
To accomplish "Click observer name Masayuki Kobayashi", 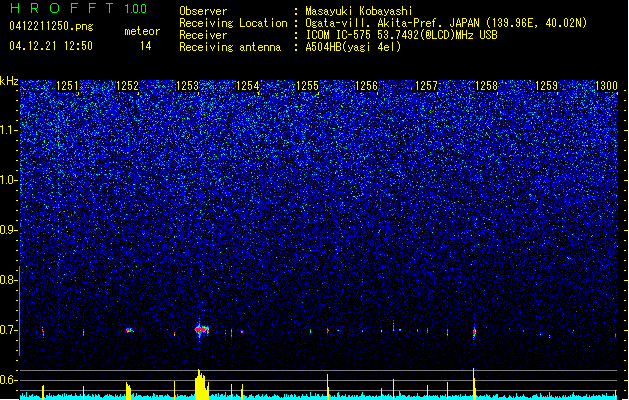I will tap(359, 11).
